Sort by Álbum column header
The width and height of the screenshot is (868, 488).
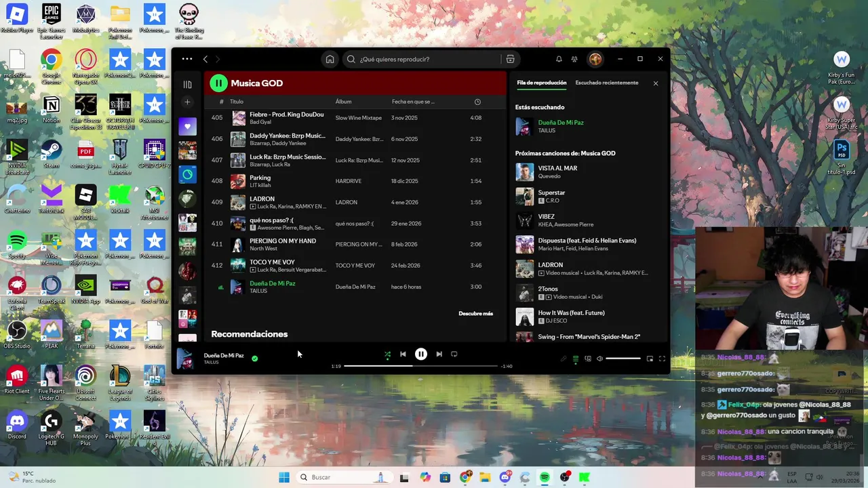click(x=343, y=102)
